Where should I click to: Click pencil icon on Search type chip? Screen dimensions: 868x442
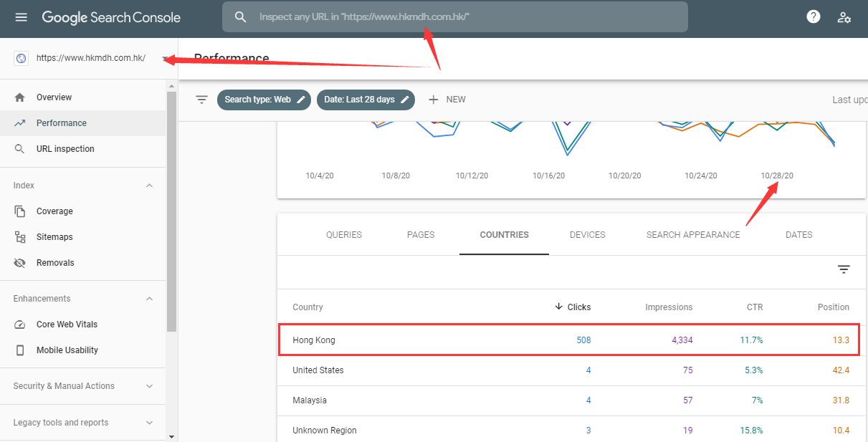pos(301,100)
